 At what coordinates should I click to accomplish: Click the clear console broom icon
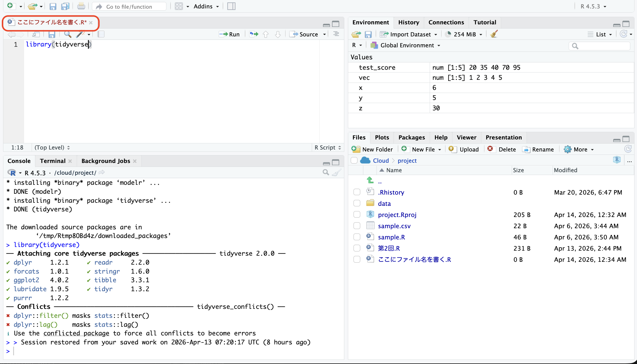coord(337,172)
